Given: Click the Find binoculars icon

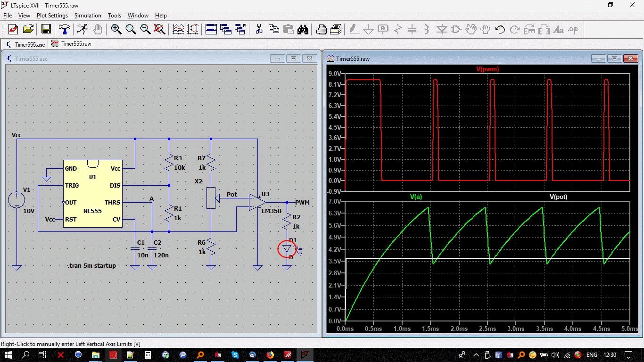Looking at the screenshot, I should click(303, 29).
